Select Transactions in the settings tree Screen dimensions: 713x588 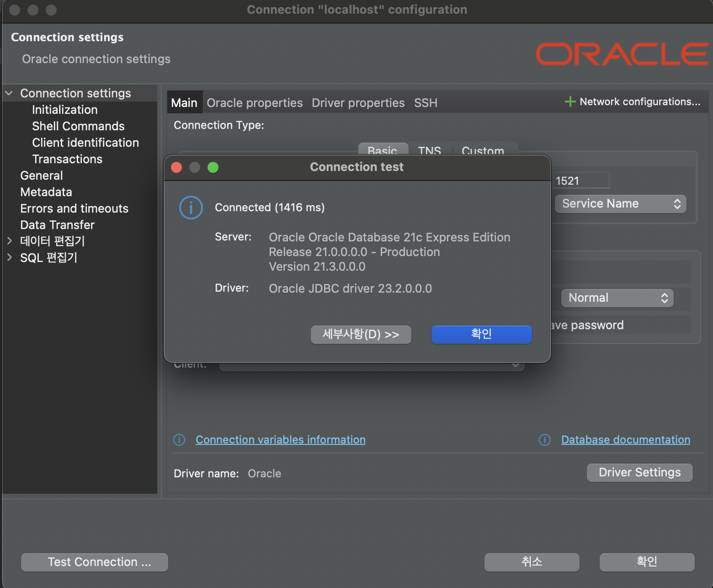[x=67, y=159]
